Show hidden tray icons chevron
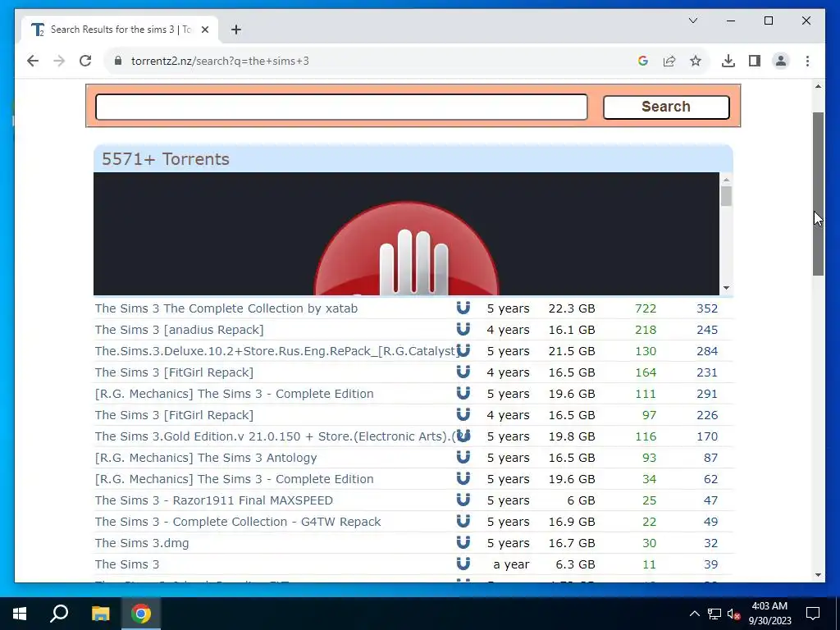The height and width of the screenshot is (630, 840). click(694, 614)
